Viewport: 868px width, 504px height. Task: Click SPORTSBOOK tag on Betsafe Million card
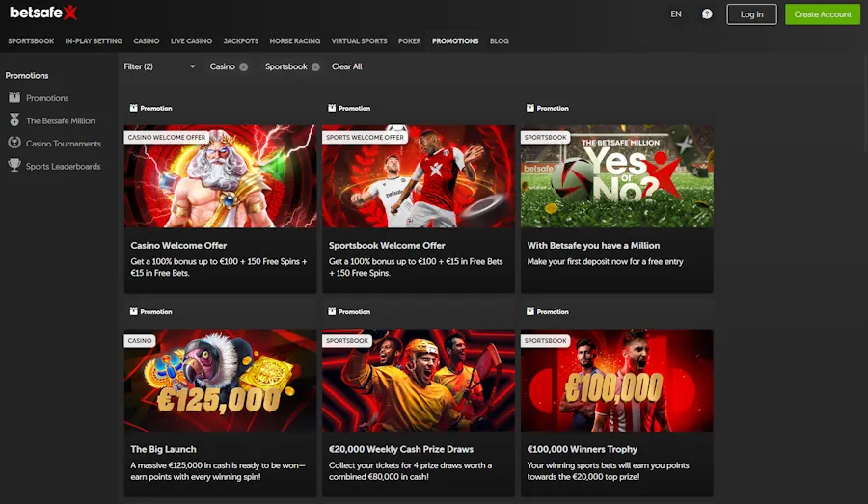(545, 137)
